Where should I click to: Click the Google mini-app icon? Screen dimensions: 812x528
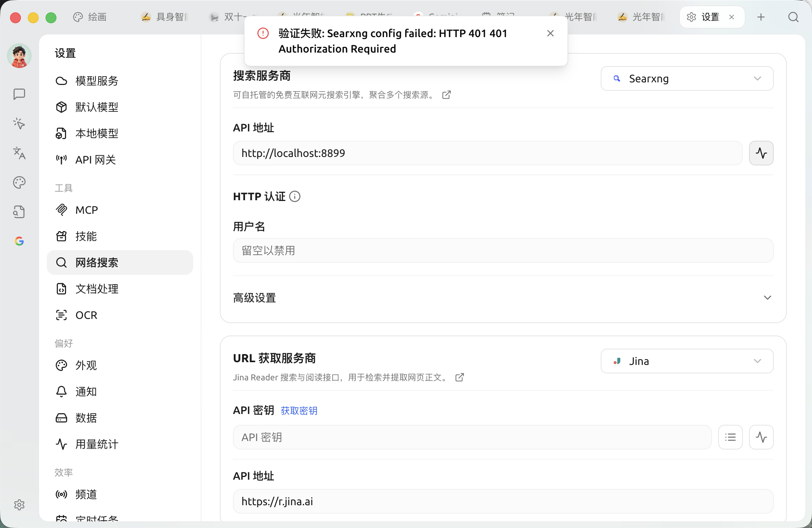coord(19,241)
